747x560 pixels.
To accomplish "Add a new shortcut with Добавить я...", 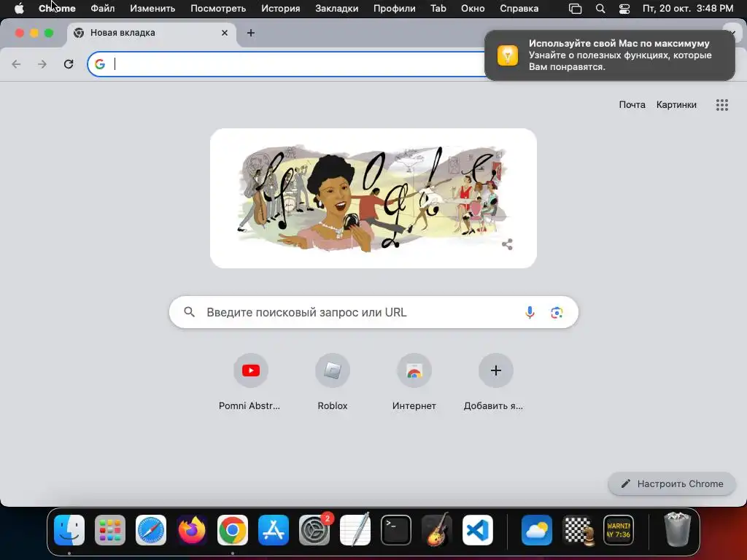I will tap(495, 382).
